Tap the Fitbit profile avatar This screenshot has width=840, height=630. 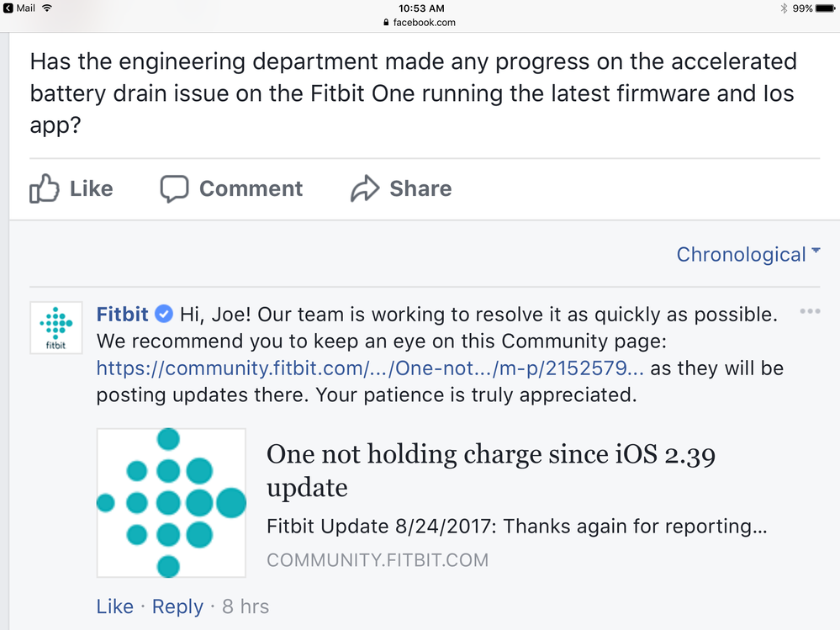[56, 327]
